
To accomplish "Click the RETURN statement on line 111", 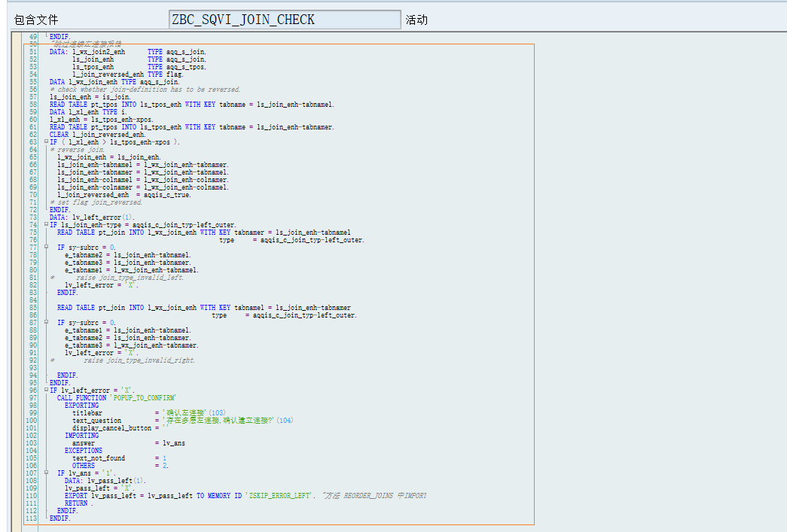I will pyautogui.click(x=76, y=503).
